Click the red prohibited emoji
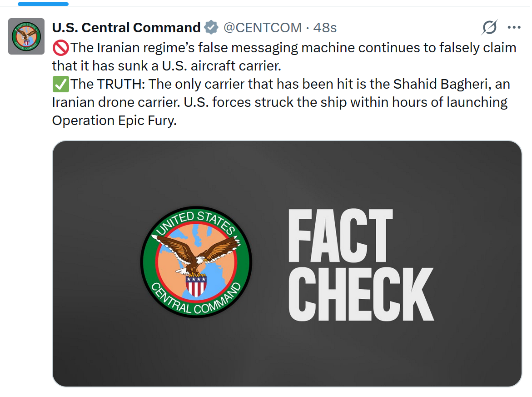 [60, 47]
